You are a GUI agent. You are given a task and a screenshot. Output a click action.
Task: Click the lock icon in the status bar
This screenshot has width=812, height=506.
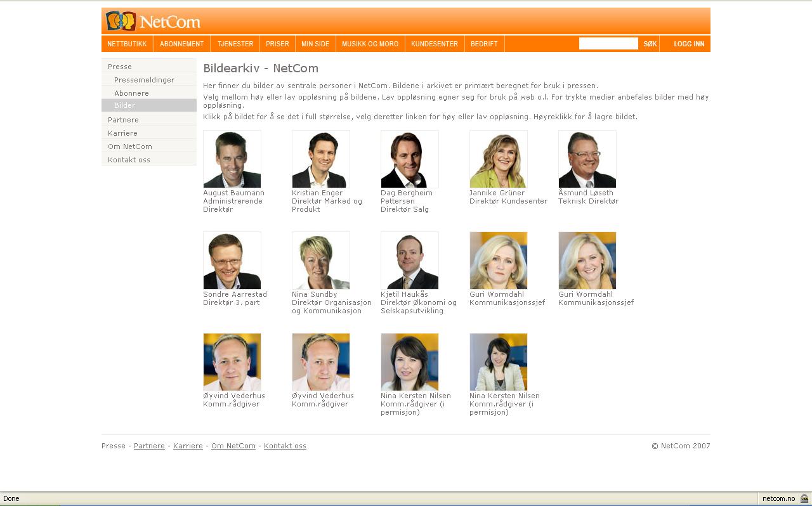pos(804,498)
